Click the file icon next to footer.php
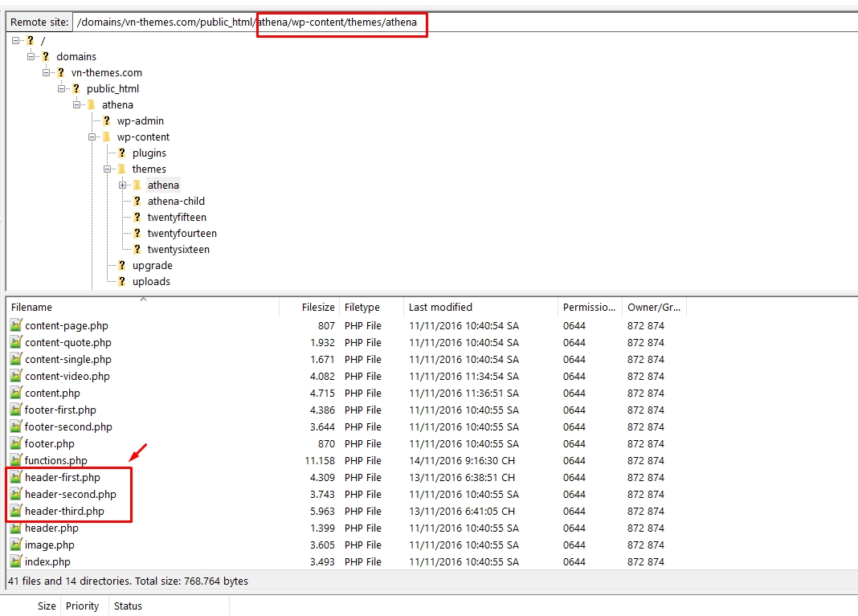The height and width of the screenshot is (616, 858). point(16,444)
